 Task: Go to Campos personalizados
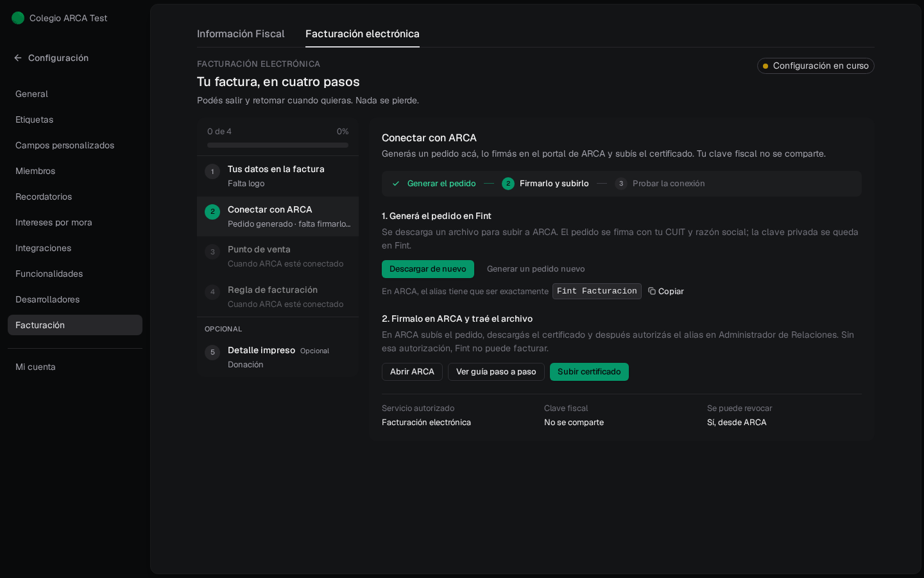click(x=75, y=145)
